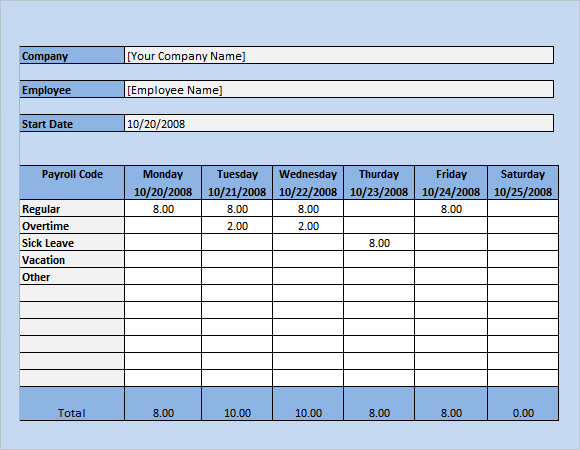Screen dimensions: 580x450
Task: Click the Tuesday 10/21/2008 column header
Action: point(237,183)
